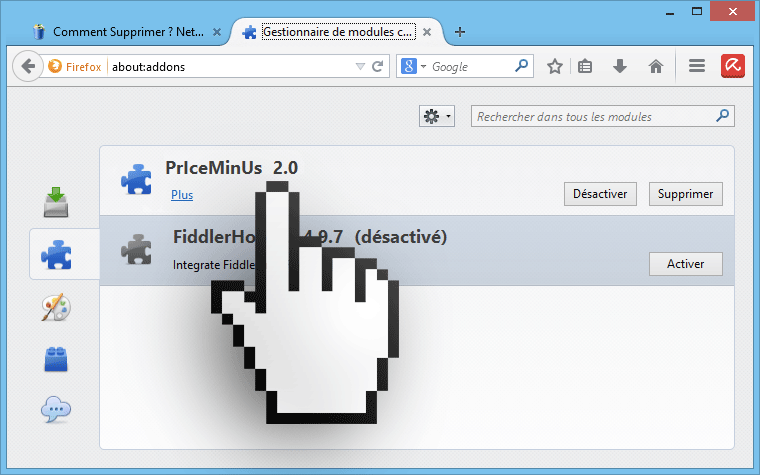Close the Firefox window
Viewport: 760px width, 475px height.
click(x=733, y=11)
